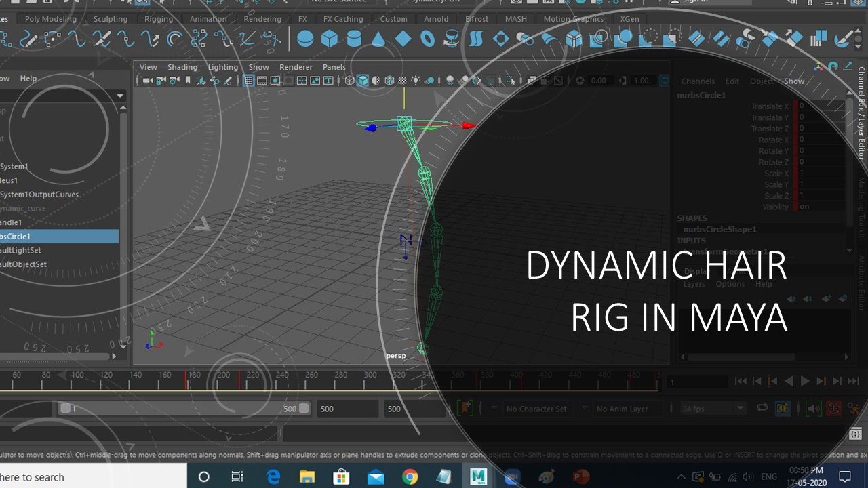This screenshot has height=488, width=868.
Task: Open the Help menu in Outliner
Action: click(x=28, y=79)
